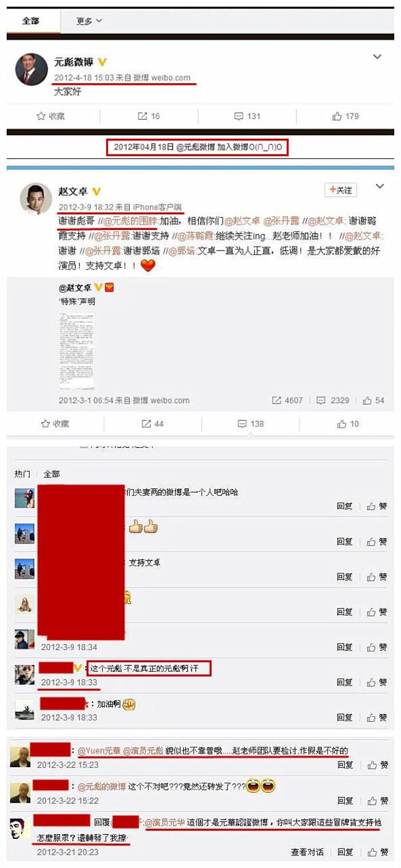Expand chevron menu on 赵文卓 post
Image resolution: width=401 pixels, height=868 pixels.
point(379,187)
